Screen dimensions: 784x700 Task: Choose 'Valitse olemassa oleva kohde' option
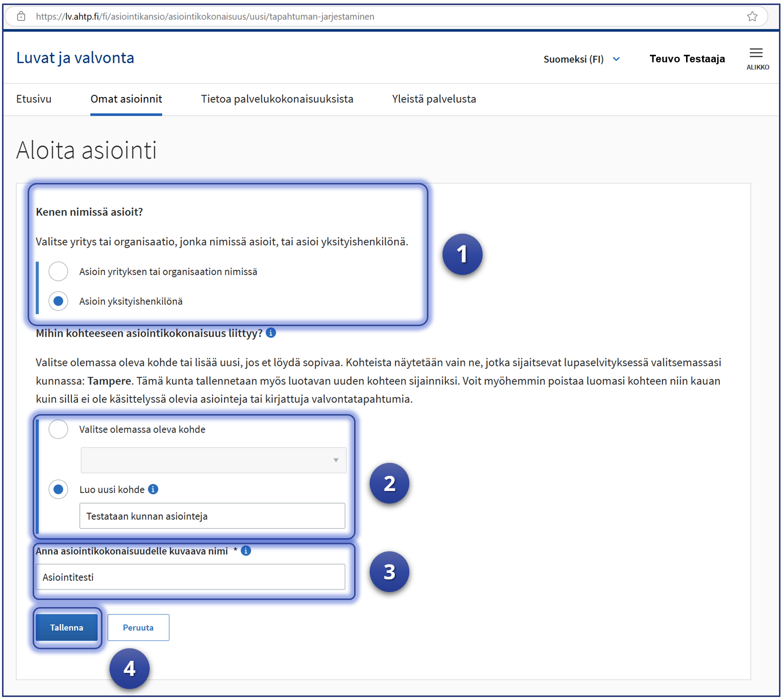coord(58,429)
